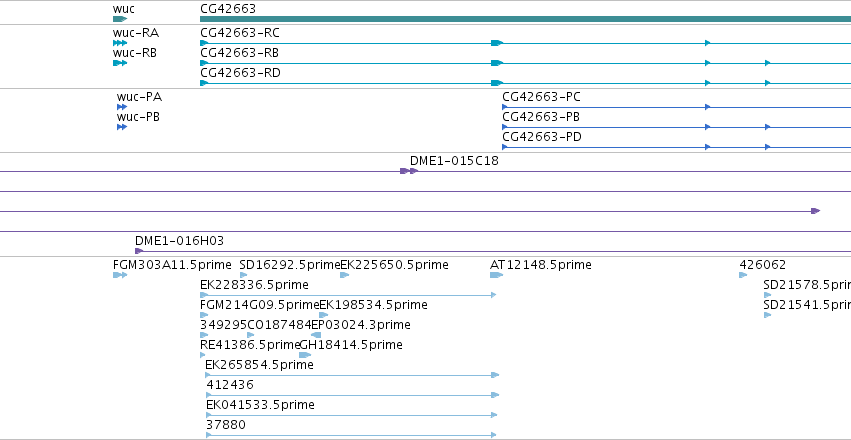Select the wuc gene arrow glyph
The width and height of the screenshot is (851, 440).
(120, 19)
